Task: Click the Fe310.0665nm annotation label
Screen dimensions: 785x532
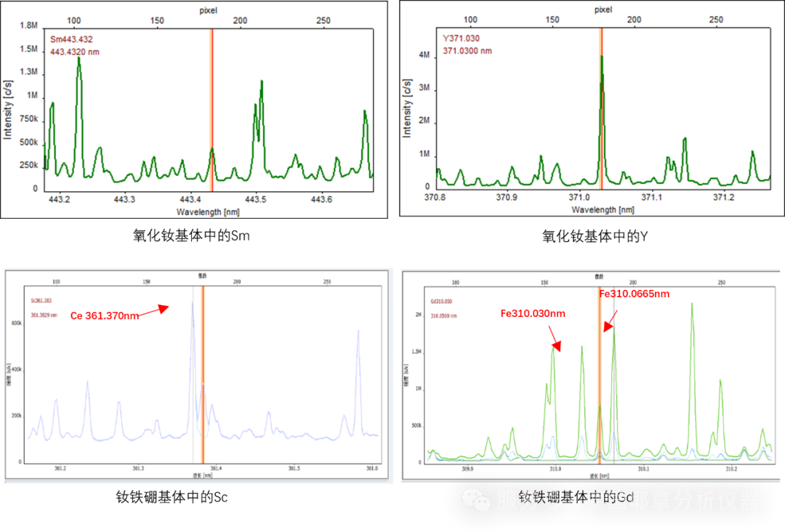Action: pyautogui.click(x=634, y=294)
